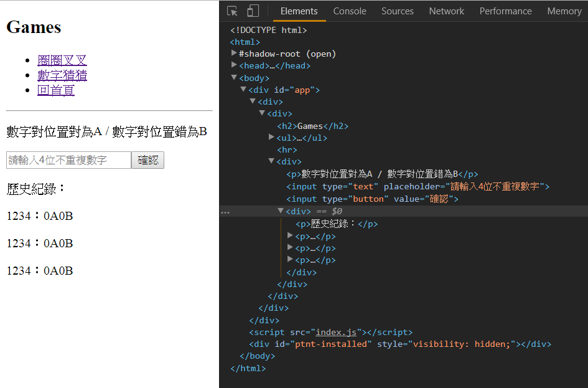588x388 pixels.
Task: Collapse the selected div == $0 node
Action: 281,211
